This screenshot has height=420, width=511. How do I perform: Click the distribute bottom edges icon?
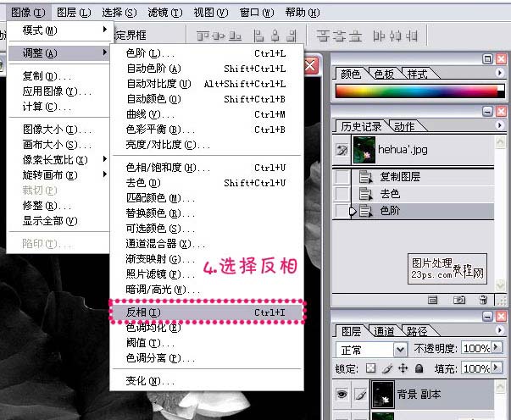click(356, 36)
